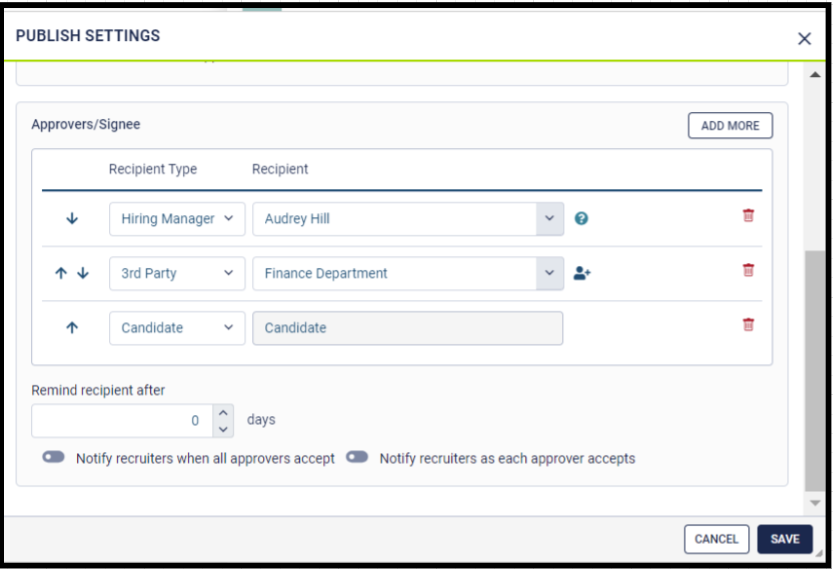The width and height of the screenshot is (833, 569).
Task: Save the publish settings
Action: [x=784, y=539]
